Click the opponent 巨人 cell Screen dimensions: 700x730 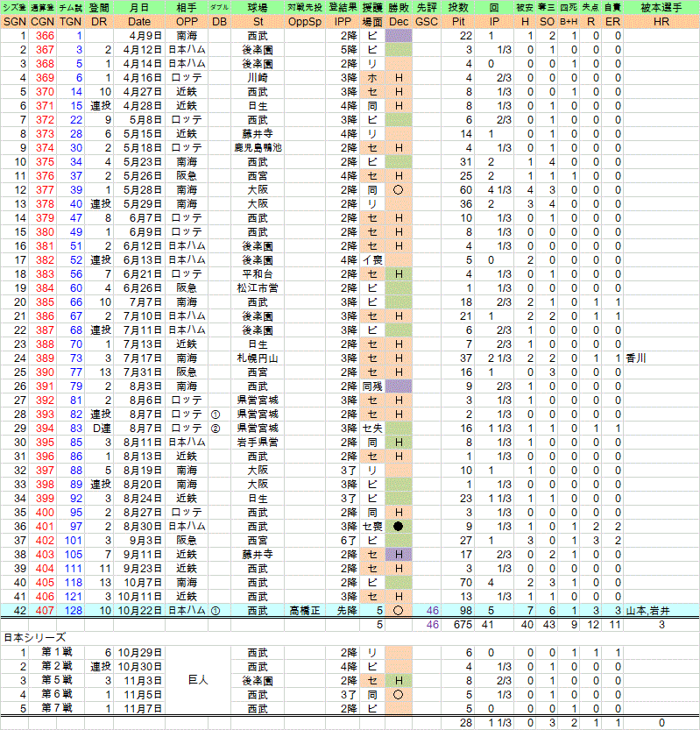click(198, 680)
